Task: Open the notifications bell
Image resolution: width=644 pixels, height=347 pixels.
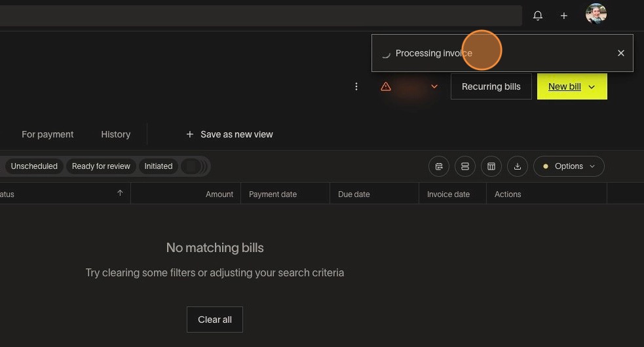Action: (538, 16)
